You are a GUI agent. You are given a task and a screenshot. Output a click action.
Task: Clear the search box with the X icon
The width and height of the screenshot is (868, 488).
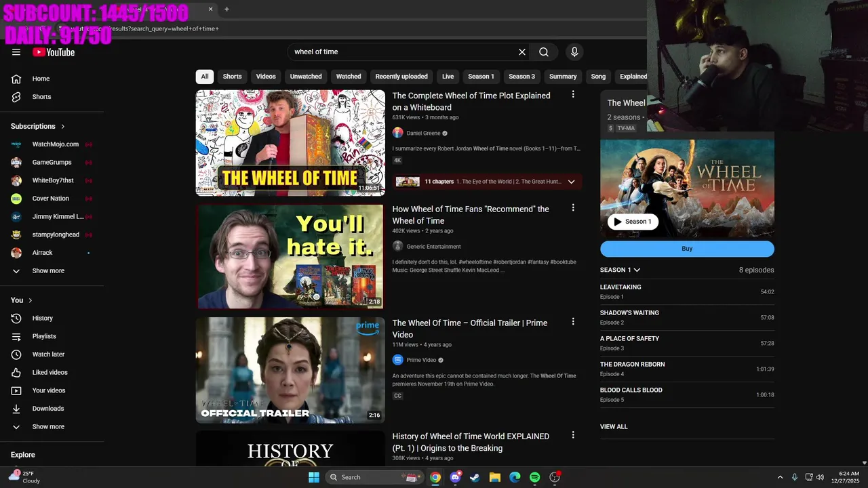(x=522, y=52)
